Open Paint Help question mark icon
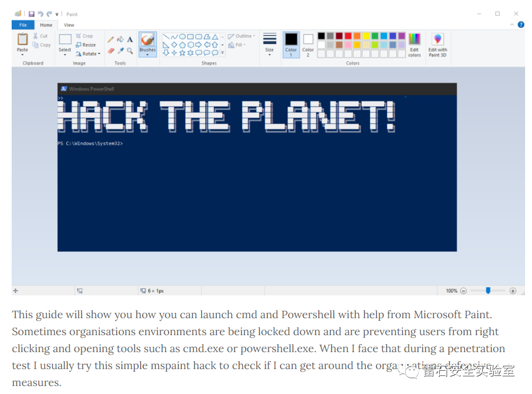 (x=521, y=25)
